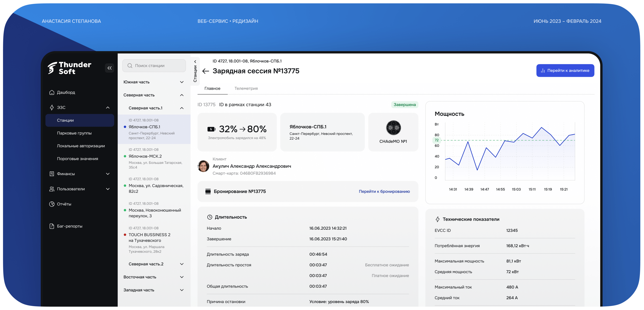Go back using the left arrow icon
The image size is (644, 310).
205,71
